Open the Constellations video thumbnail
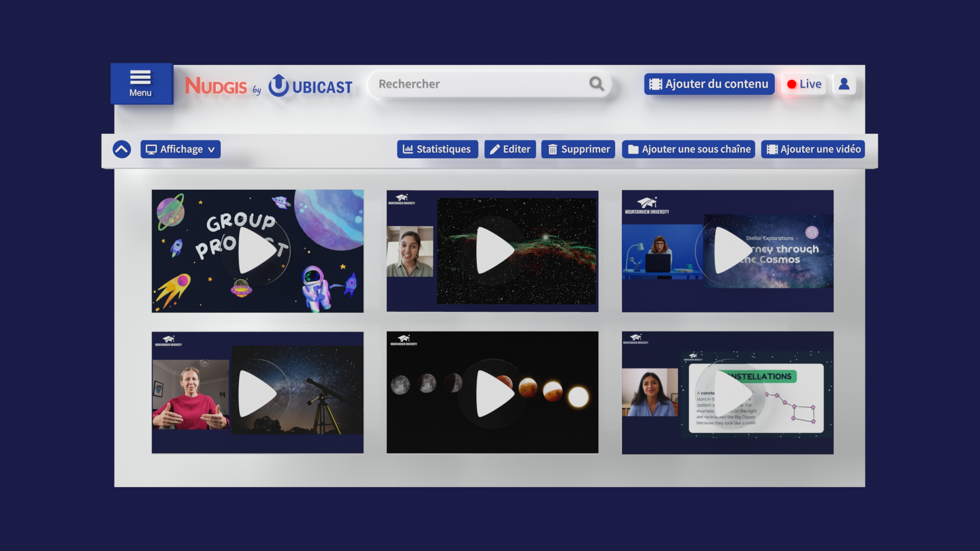Image resolution: width=980 pixels, height=551 pixels. 727,392
